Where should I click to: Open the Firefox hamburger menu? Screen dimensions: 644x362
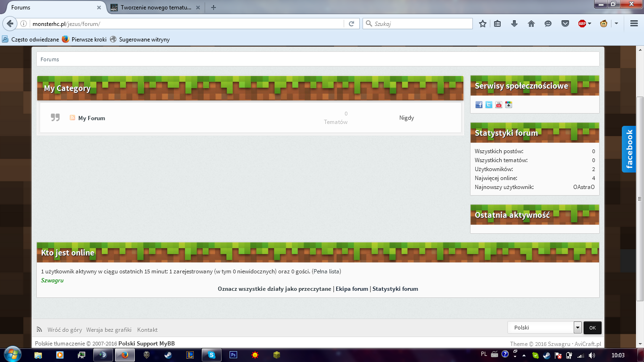[x=634, y=24]
